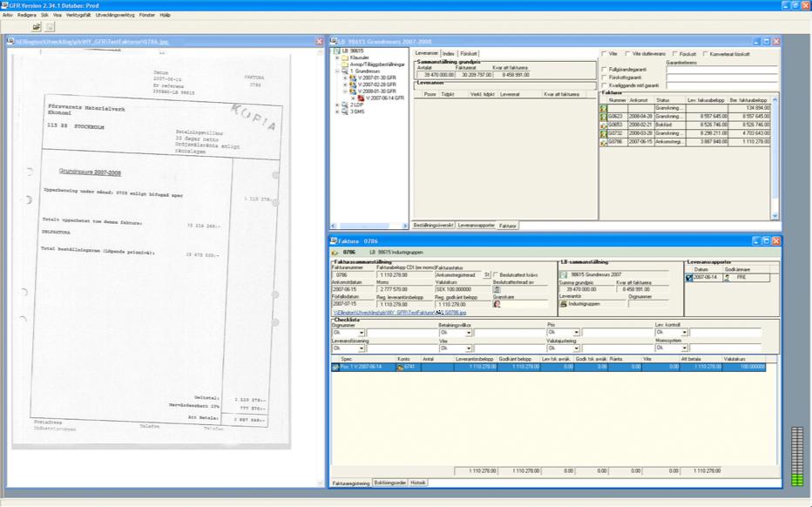This screenshot has height=507, width=812.
Task: Click the 98615 Grundresurs 2007 document icon
Action: (x=564, y=274)
